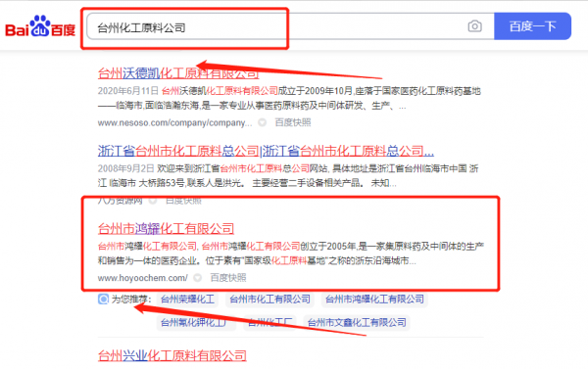Screen dimensions: 588x369
Task: Open 浙江省台州市化工原料总公司 result title
Action: tap(266, 151)
